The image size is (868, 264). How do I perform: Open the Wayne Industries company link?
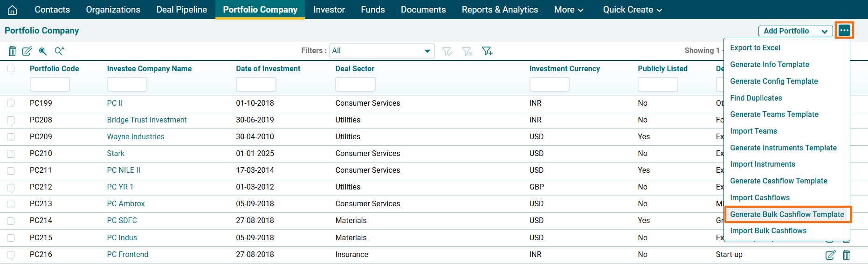[x=136, y=136]
